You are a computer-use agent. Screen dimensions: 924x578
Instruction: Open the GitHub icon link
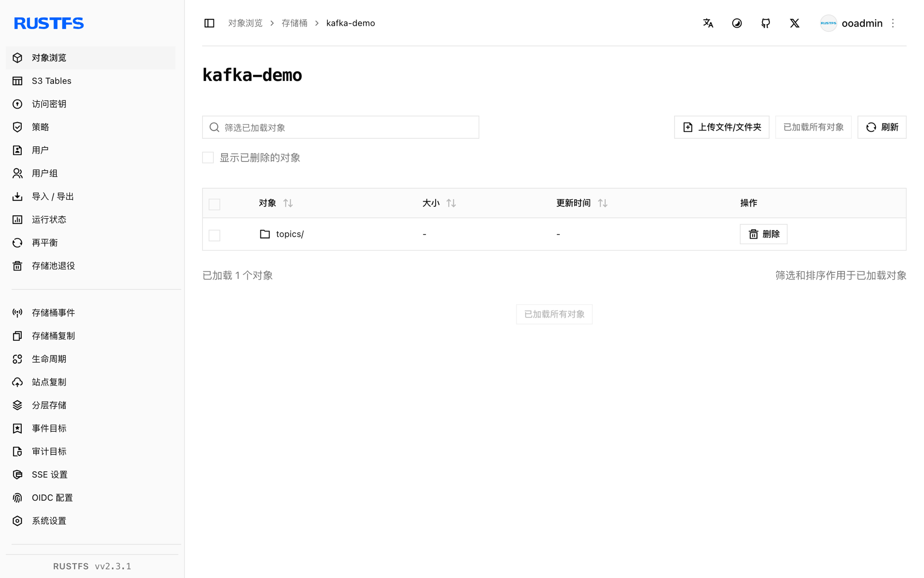[766, 23]
